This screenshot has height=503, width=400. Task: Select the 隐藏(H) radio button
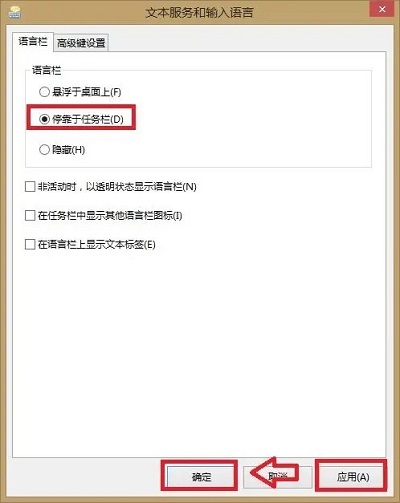44,149
